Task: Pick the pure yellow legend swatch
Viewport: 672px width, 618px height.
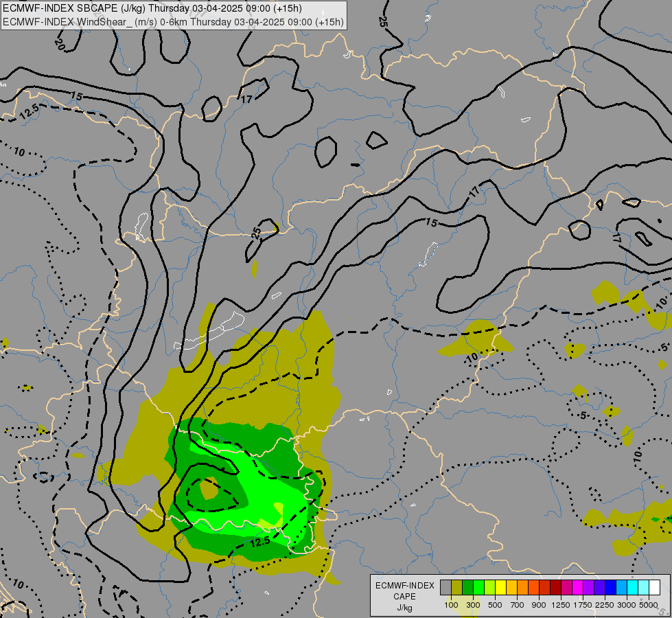Action: (500, 587)
